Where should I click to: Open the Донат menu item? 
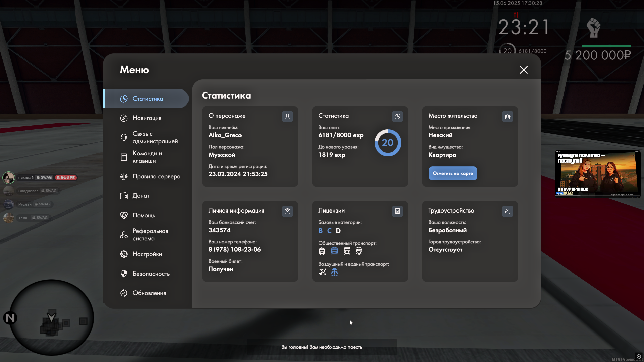141,196
